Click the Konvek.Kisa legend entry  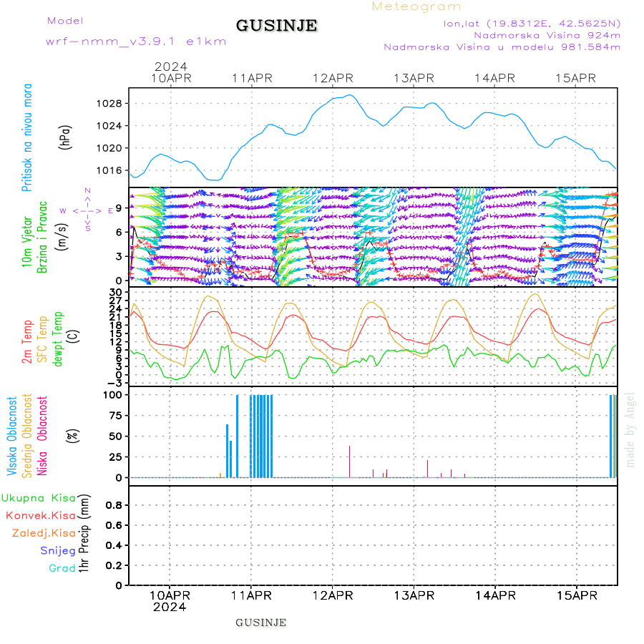click(x=41, y=516)
